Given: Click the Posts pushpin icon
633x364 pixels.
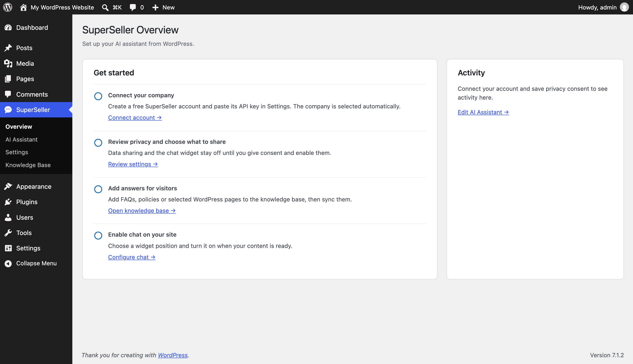Looking at the screenshot, I should [8, 48].
